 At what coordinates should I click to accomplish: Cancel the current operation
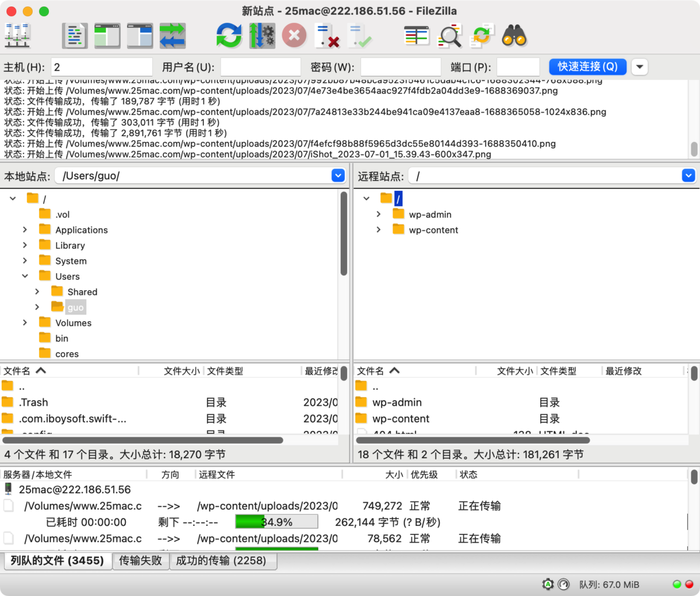tap(295, 36)
